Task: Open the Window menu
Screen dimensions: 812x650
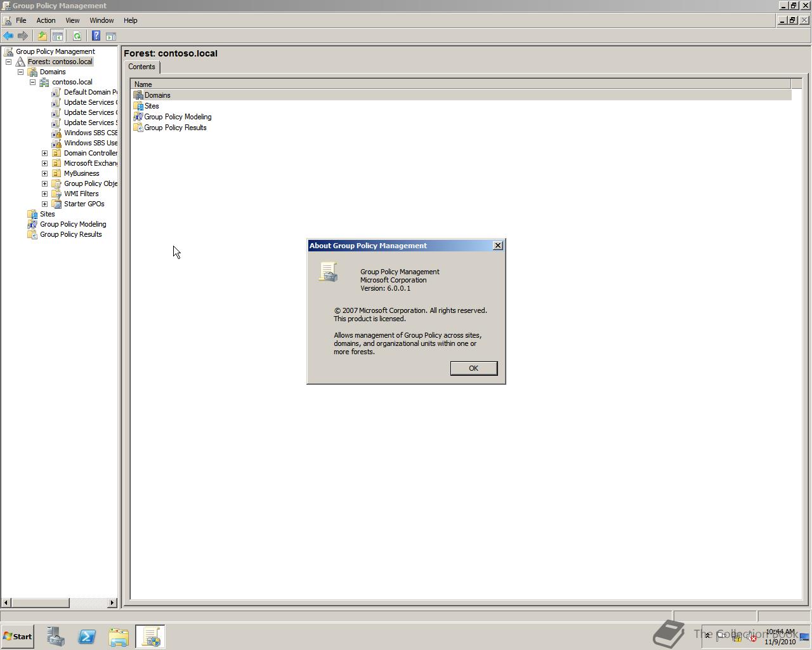Action: pos(101,20)
